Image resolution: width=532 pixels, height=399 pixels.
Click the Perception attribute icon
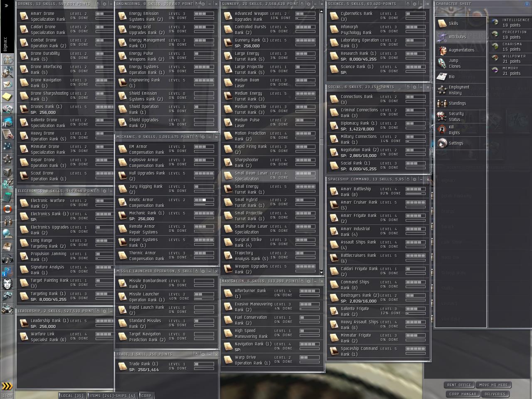pyautogui.click(x=495, y=34)
